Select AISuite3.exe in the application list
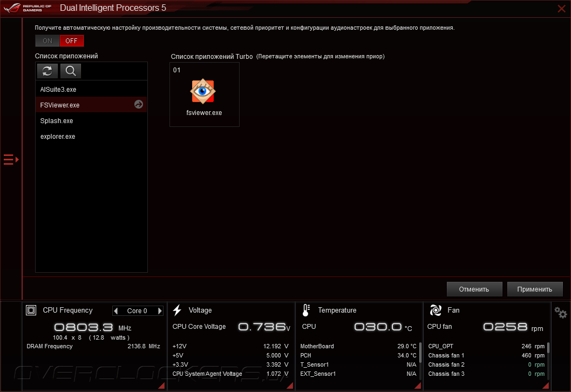 91,89
